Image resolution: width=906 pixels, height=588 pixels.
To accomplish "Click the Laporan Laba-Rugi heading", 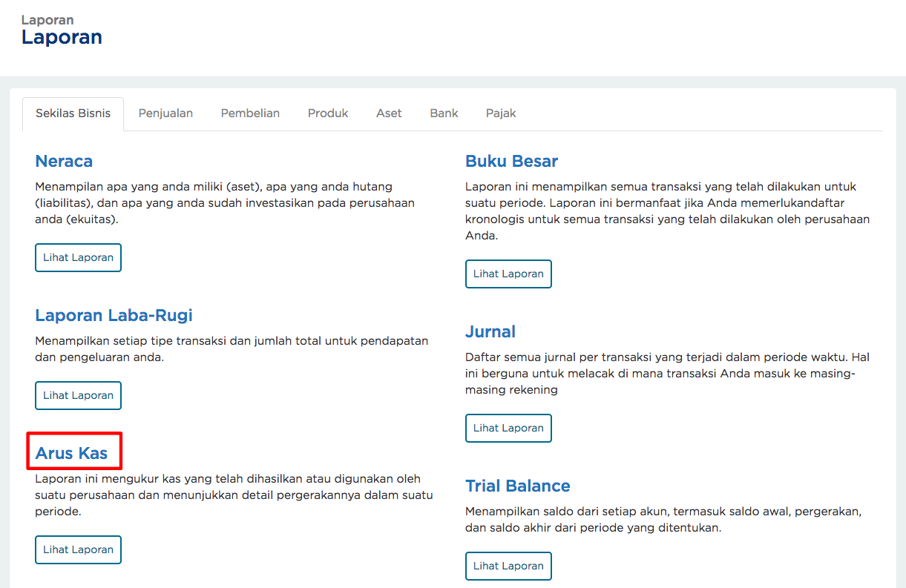I will click(114, 315).
